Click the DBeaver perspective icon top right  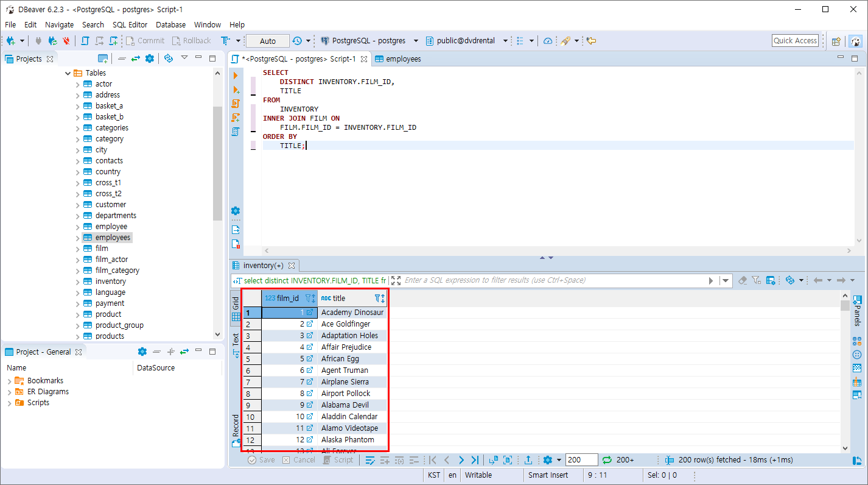[856, 41]
